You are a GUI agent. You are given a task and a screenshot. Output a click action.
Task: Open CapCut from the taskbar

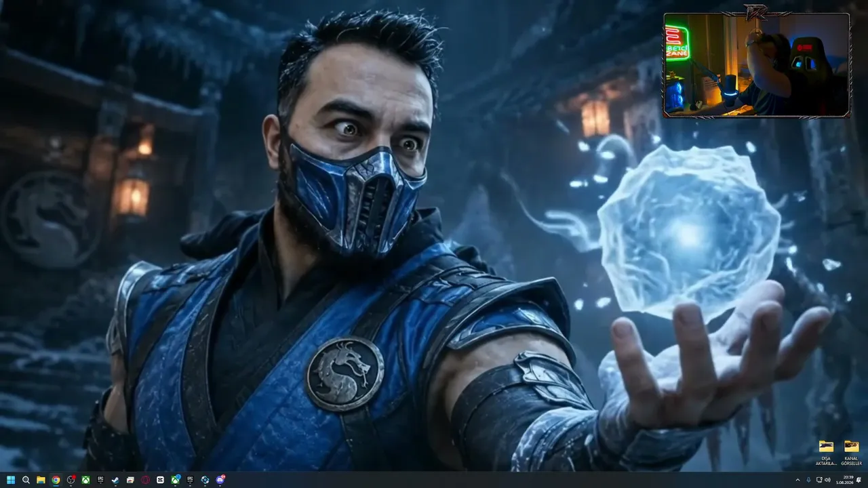pos(160,480)
